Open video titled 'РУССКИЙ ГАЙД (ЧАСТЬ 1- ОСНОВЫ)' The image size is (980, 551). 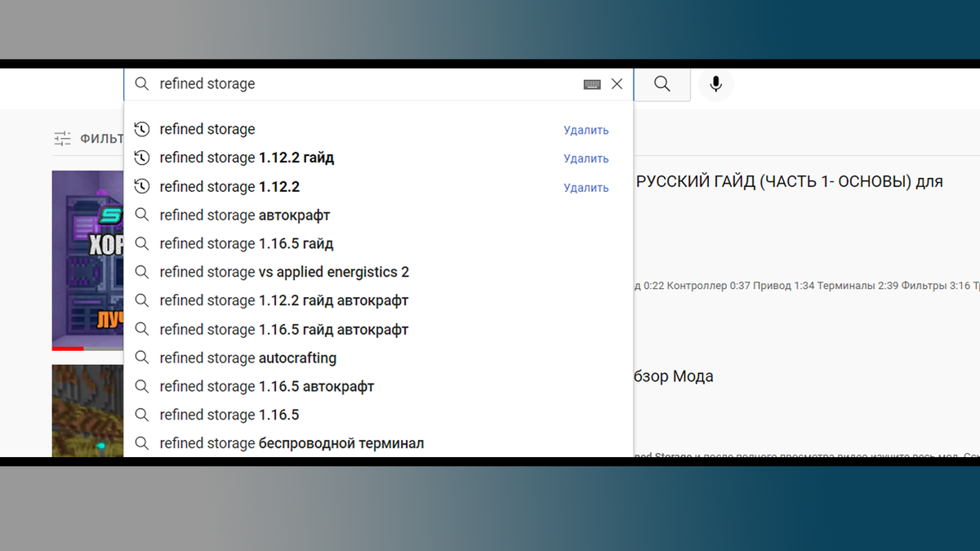point(789,181)
